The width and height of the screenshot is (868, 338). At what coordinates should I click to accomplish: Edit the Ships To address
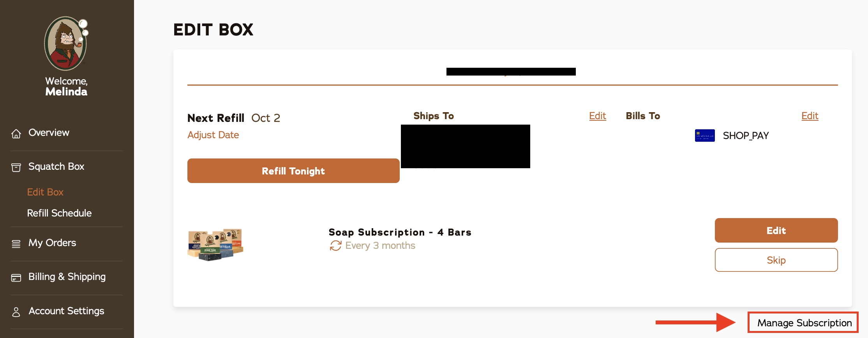(598, 116)
